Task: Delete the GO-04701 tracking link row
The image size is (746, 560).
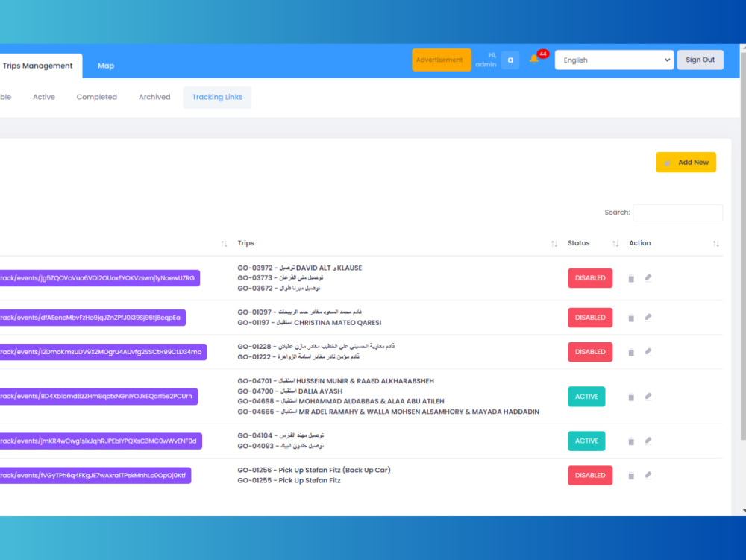Action: tap(631, 397)
